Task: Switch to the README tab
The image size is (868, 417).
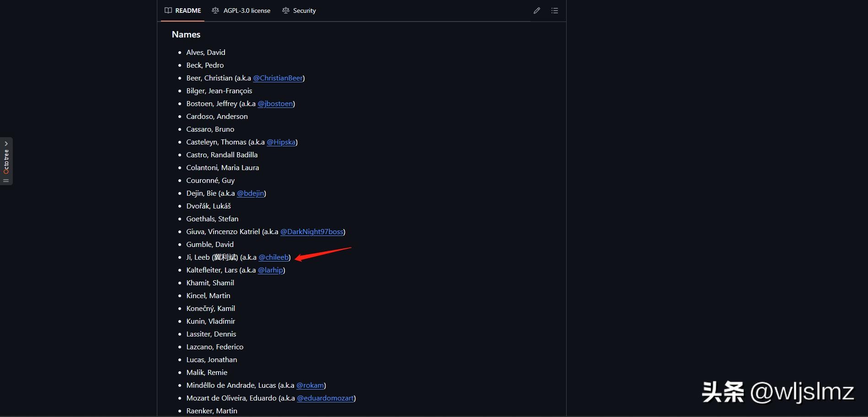Action: point(188,11)
